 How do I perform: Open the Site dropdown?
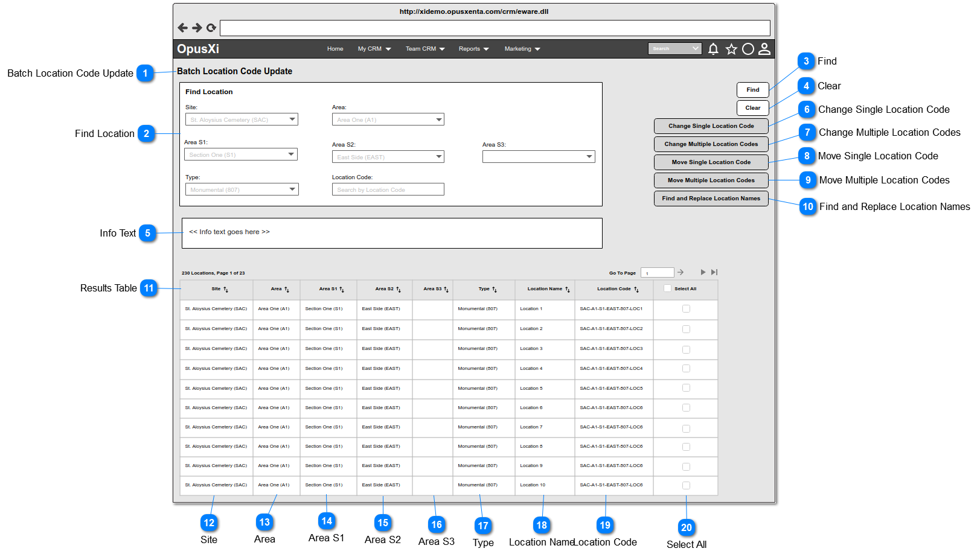[x=242, y=119]
